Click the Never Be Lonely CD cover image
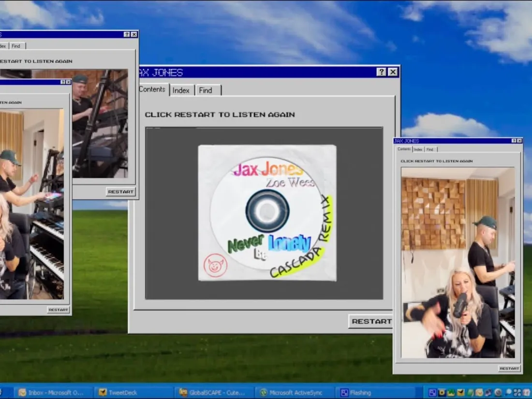The width and height of the screenshot is (532, 399). [x=267, y=213]
